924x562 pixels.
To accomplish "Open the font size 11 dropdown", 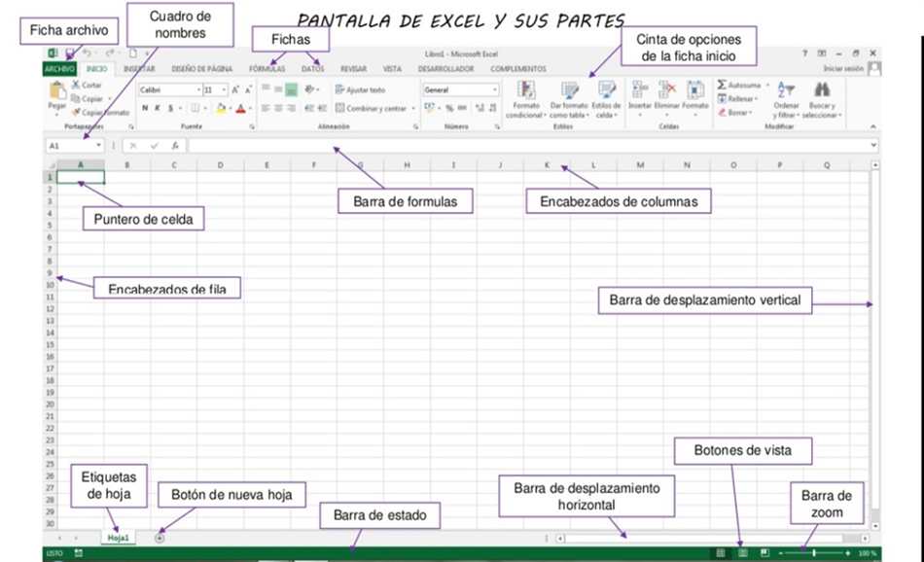I will (x=224, y=89).
